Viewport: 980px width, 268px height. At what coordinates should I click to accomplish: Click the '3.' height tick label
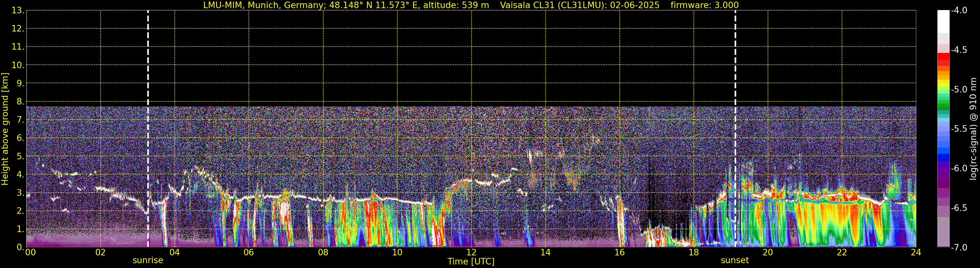[20, 193]
